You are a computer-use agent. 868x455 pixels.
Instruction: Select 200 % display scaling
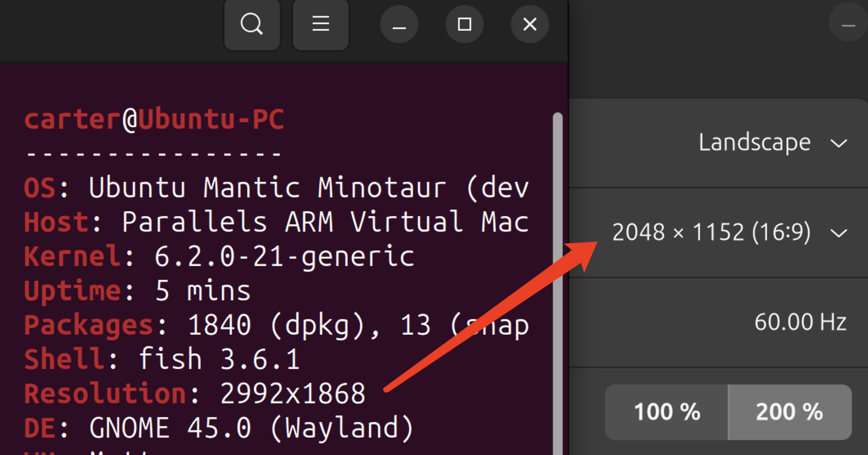(789, 412)
